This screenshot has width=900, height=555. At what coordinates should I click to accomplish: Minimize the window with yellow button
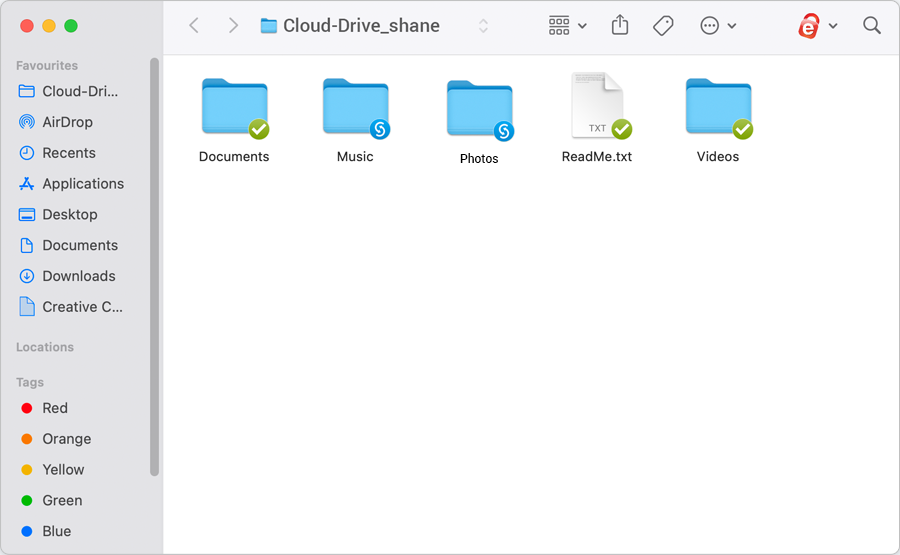(49, 26)
